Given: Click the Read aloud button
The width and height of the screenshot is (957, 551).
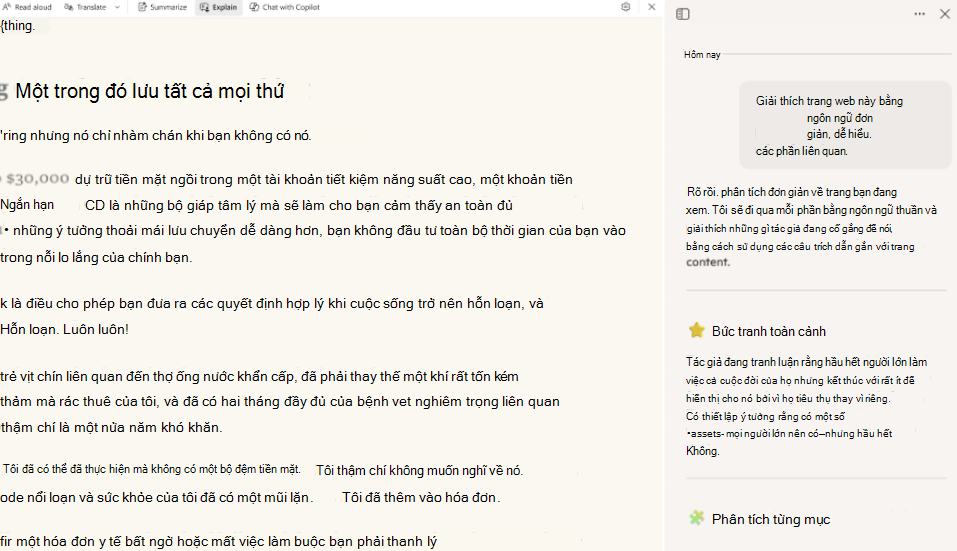Looking at the screenshot, I should pos(27,7).
